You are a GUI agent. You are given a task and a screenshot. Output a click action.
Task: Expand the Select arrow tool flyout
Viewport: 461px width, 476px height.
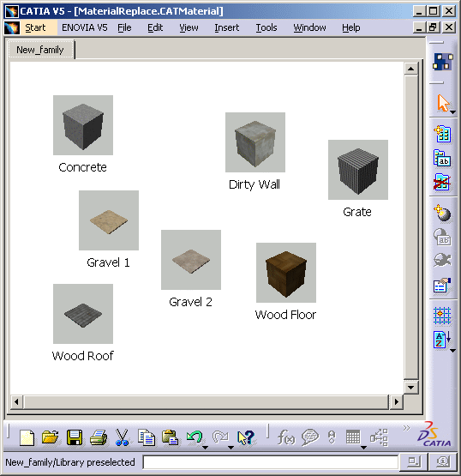452,112
